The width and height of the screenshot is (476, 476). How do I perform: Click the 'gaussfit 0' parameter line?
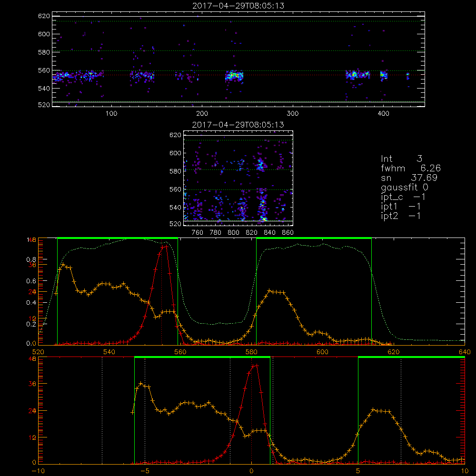click(405, 187)
